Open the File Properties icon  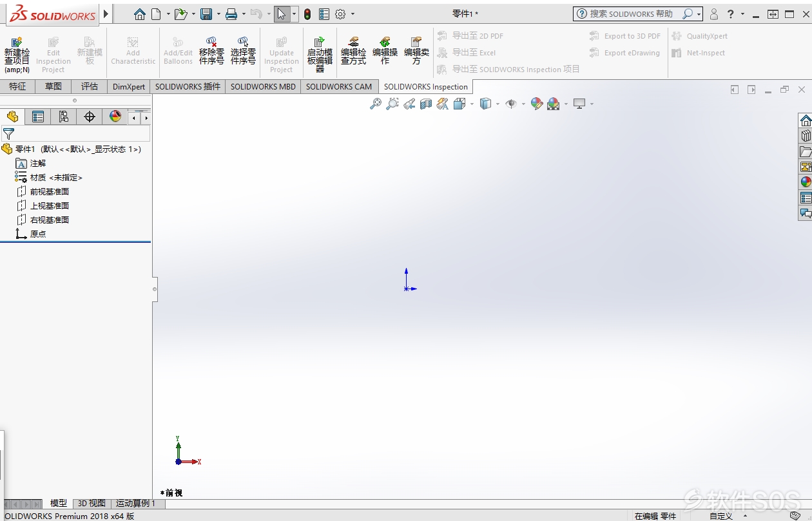324,14
